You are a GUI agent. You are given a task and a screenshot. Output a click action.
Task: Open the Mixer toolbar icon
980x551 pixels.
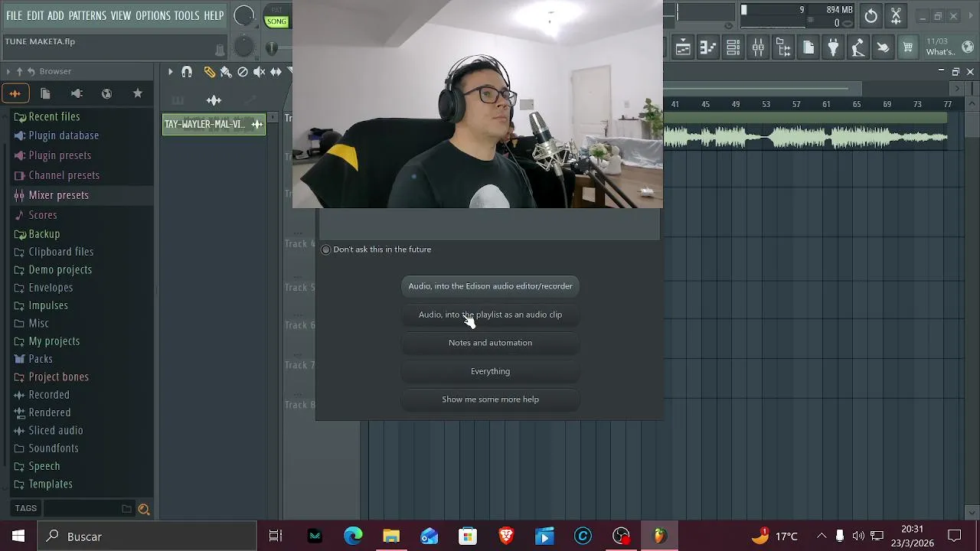click(758, 48)
